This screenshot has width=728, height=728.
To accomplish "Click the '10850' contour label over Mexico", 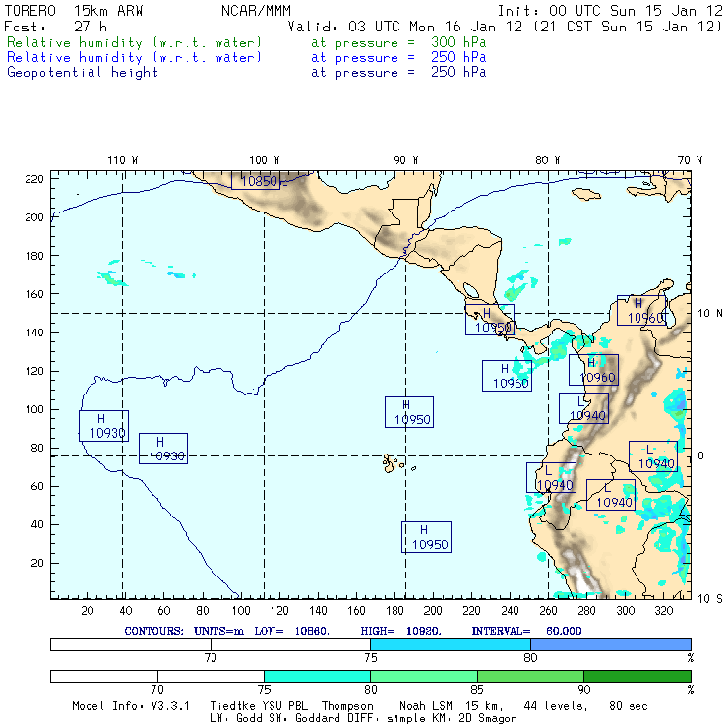I will (x=256, y=181).
